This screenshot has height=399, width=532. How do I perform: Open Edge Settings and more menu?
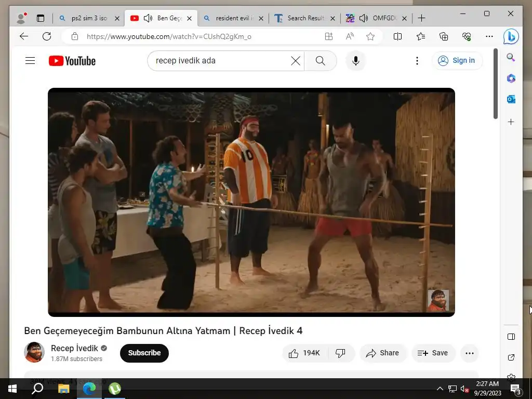pyautogui.click(x=489, y=36)
